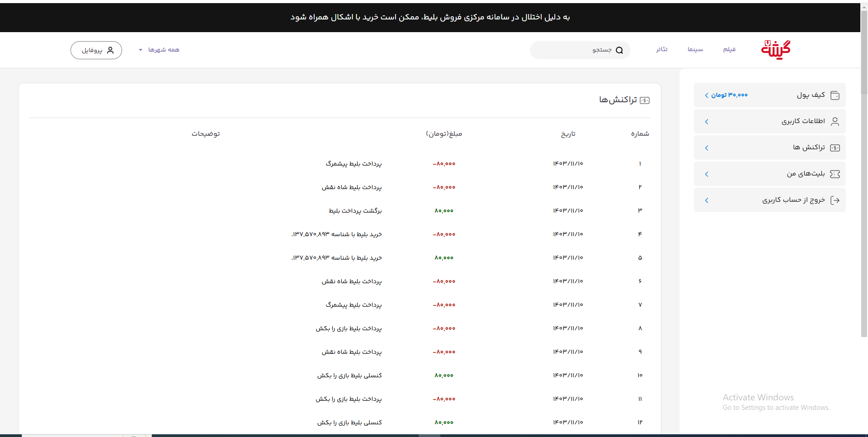This screenshot has width=868, height=437.
Task: Click the transactions icon in page heading
Action: (645, 100)
